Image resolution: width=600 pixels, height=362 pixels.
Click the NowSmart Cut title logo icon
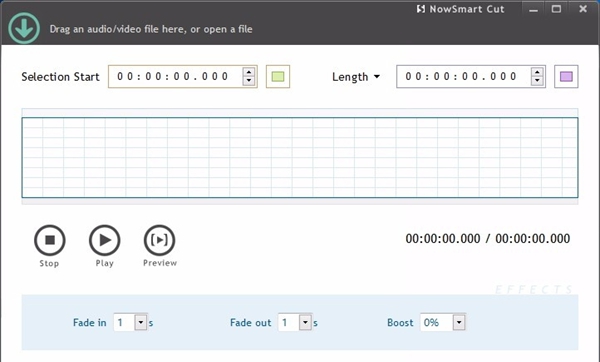coord(421,9)
